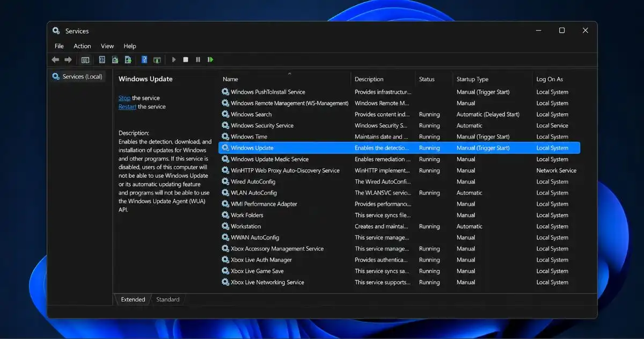The height and width of the screenshot is (339, 644).
Task: Sort by the Name column header
Action: [285, 79]
